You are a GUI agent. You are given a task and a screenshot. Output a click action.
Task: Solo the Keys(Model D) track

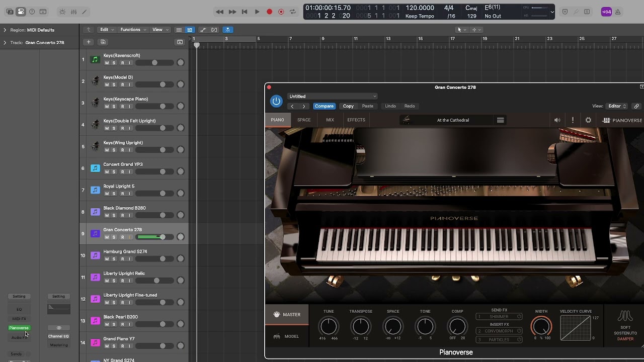[114, 84]
